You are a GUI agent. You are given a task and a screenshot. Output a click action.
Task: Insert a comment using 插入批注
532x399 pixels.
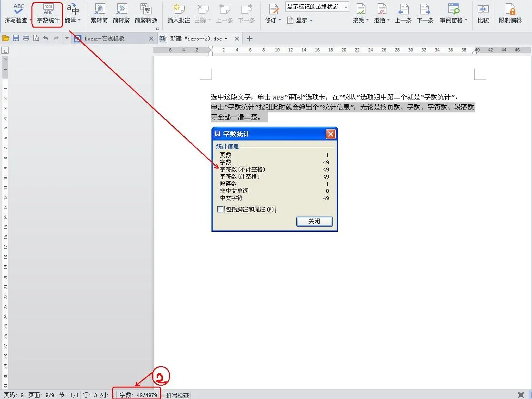click(x=178, y=13)
